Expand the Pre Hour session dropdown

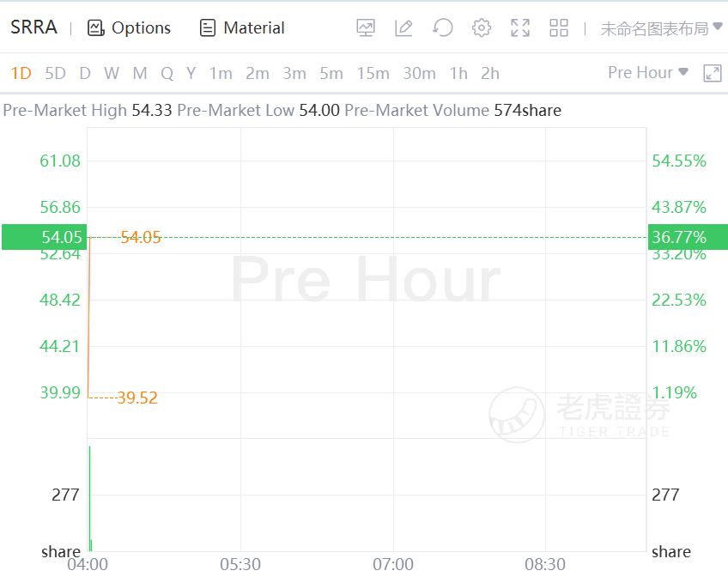tap(647, 73)
